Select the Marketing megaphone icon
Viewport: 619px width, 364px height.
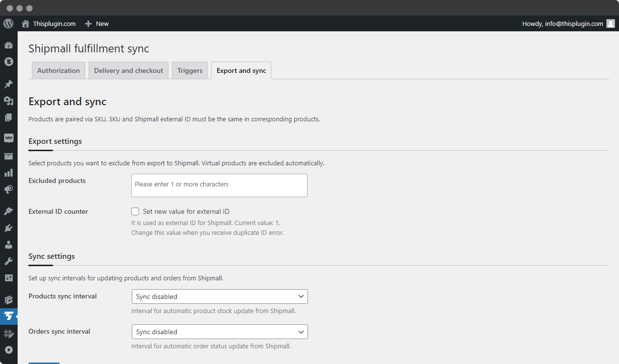[x=8, y=189]
